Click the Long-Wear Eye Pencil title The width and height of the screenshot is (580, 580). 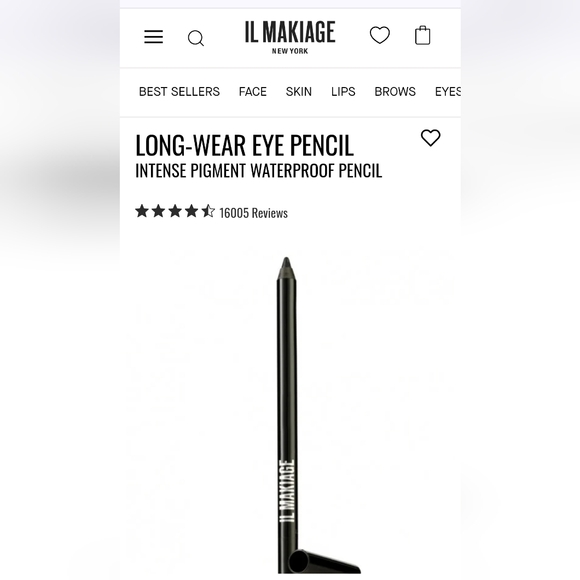click(x=245, y=145)
